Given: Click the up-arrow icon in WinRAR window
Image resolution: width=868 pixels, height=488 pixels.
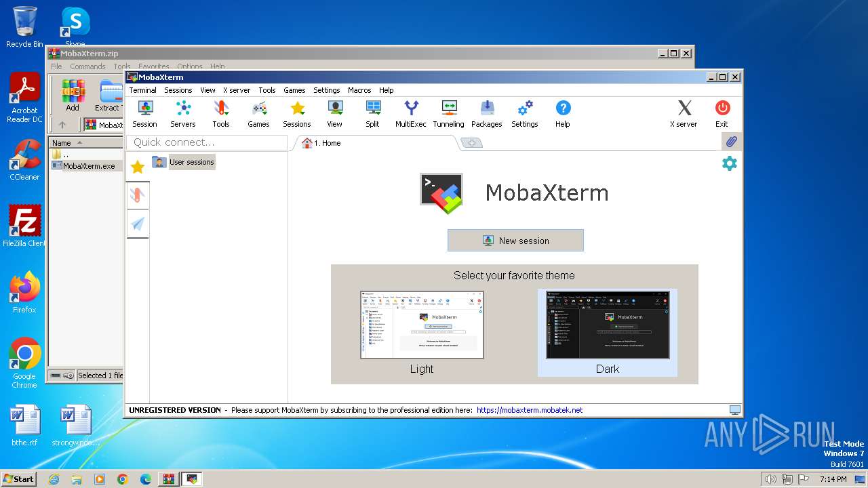Looking at the screenshot, I should (x=62, y=125).
